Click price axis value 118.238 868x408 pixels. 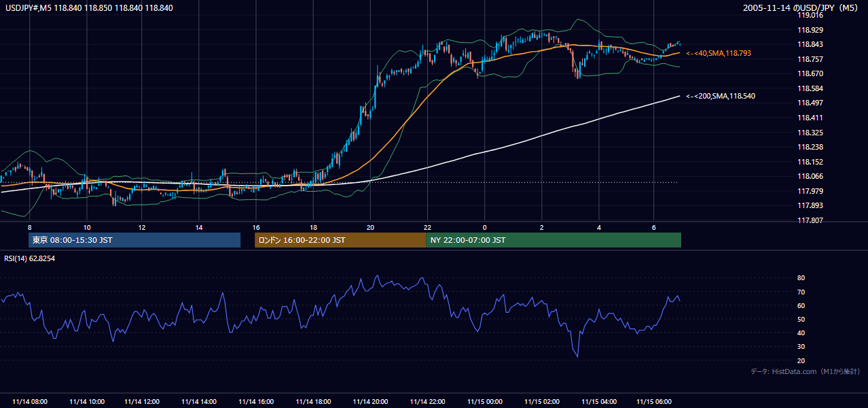coord(810,147)
